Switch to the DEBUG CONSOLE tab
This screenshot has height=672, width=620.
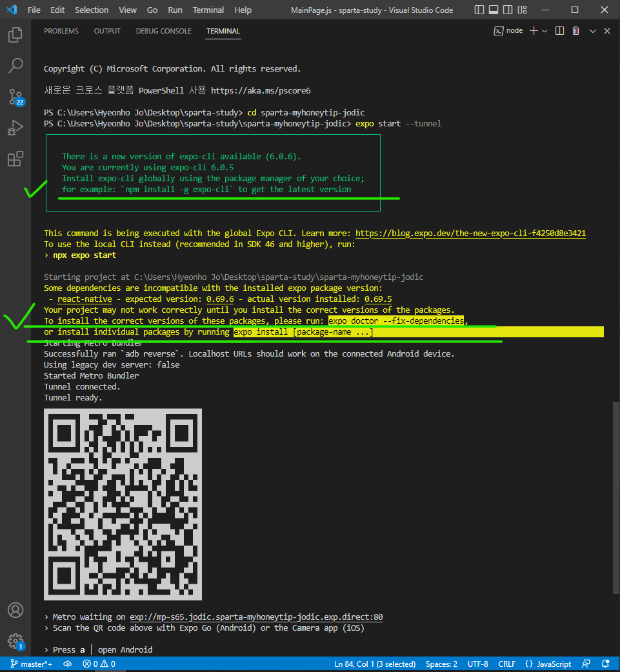click(x=163, y=31)
